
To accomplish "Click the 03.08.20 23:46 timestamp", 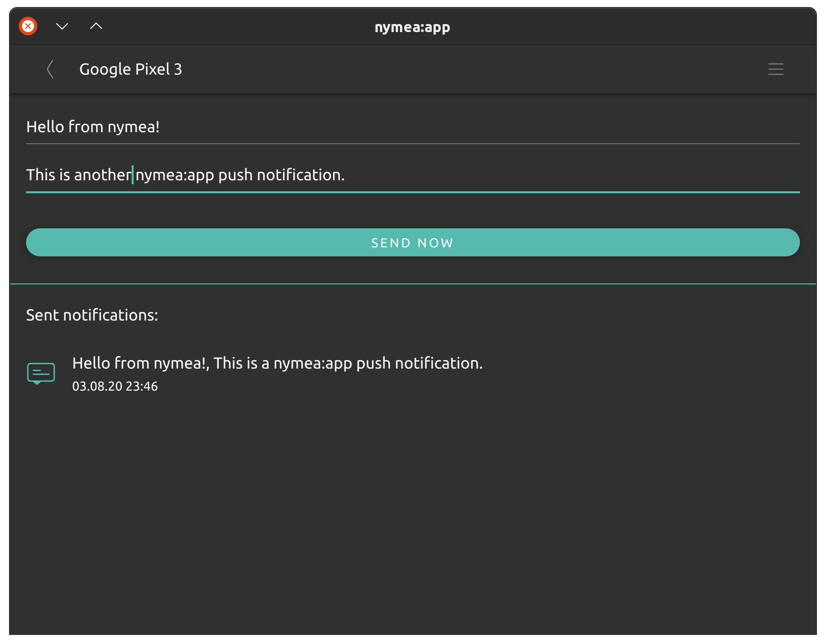I will pyautogui.click(x=115, y=387).
